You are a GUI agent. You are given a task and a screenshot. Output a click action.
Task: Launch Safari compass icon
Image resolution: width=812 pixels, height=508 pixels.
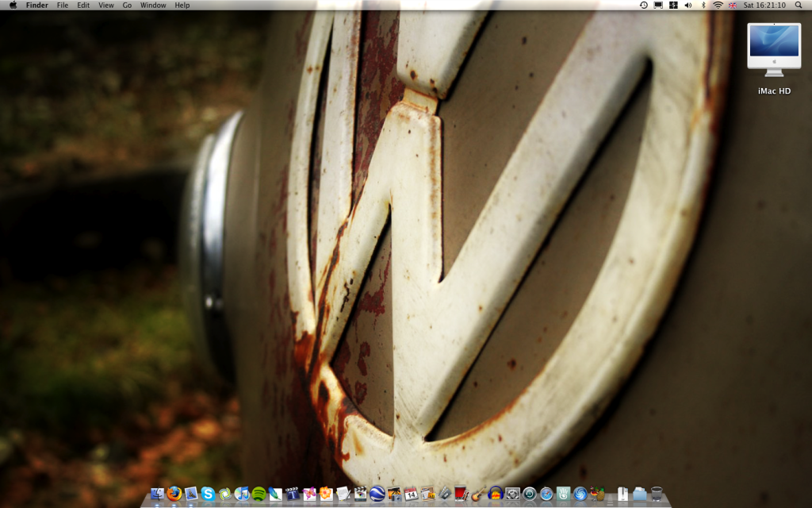point(546,494)
